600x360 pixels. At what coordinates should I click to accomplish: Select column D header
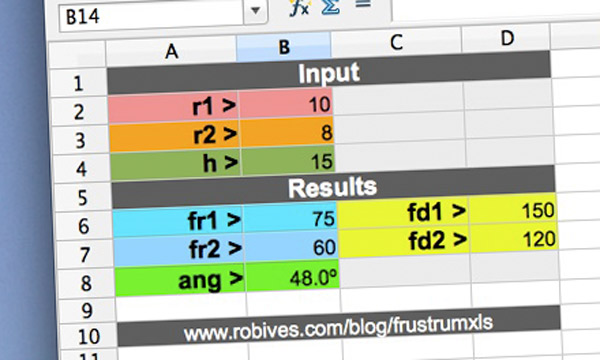(506, 38)
